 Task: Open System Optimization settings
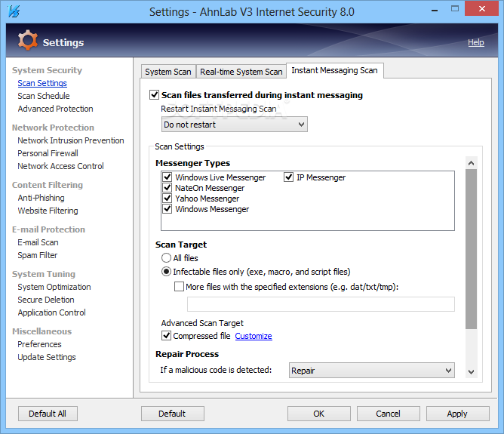point(54,287)
